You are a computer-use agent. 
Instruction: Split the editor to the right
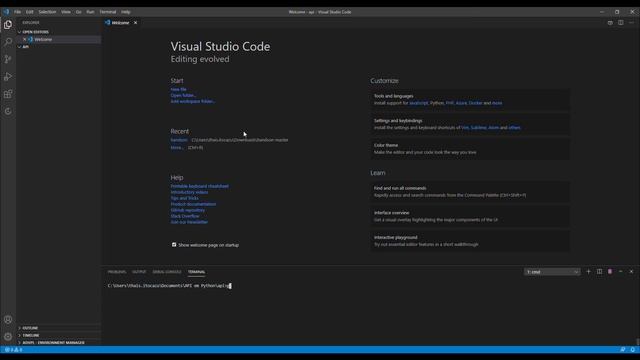(620, 23)
